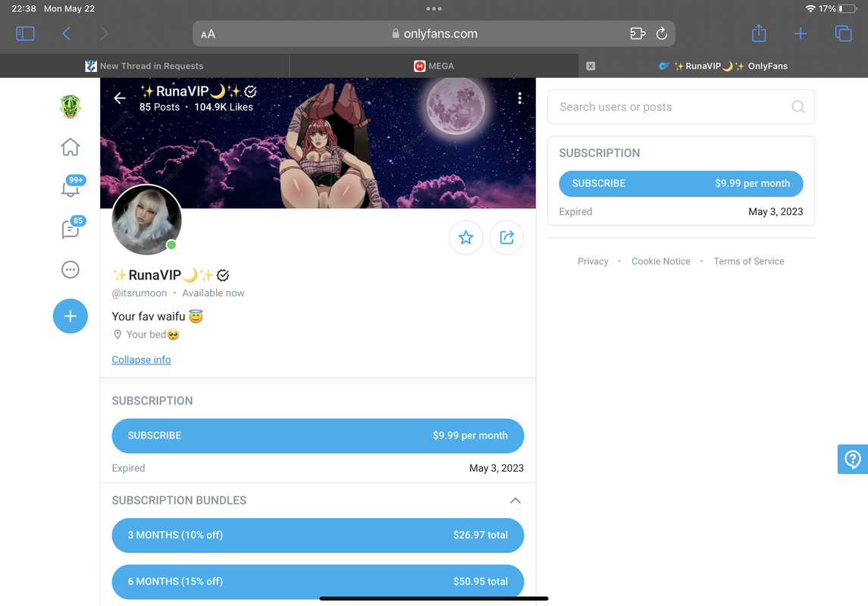The height and width of the screenshot is (606, 868).
Task: Switch to the MEGA tab
Action: click(434, 66)
